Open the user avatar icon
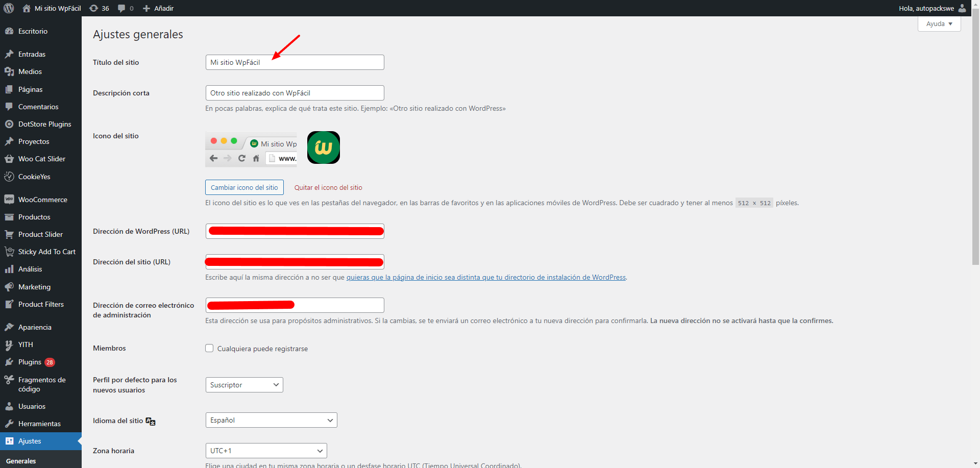 (x=962, y=8)
